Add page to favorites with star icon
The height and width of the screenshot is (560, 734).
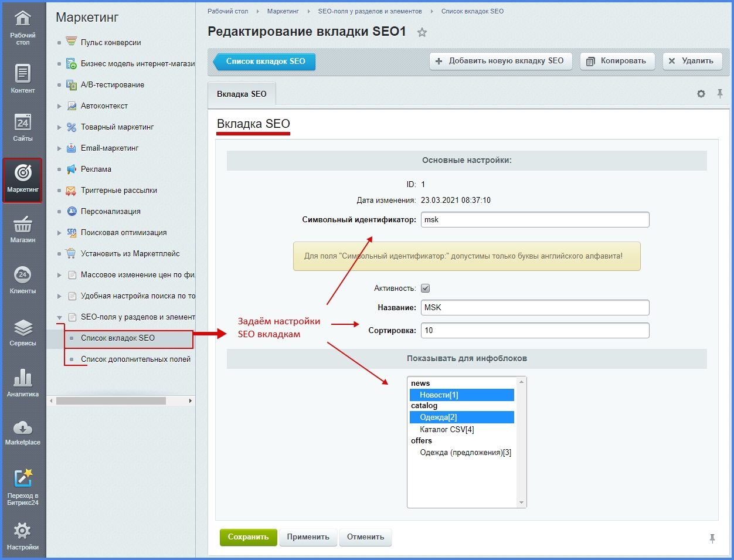[x=422, y=32]
